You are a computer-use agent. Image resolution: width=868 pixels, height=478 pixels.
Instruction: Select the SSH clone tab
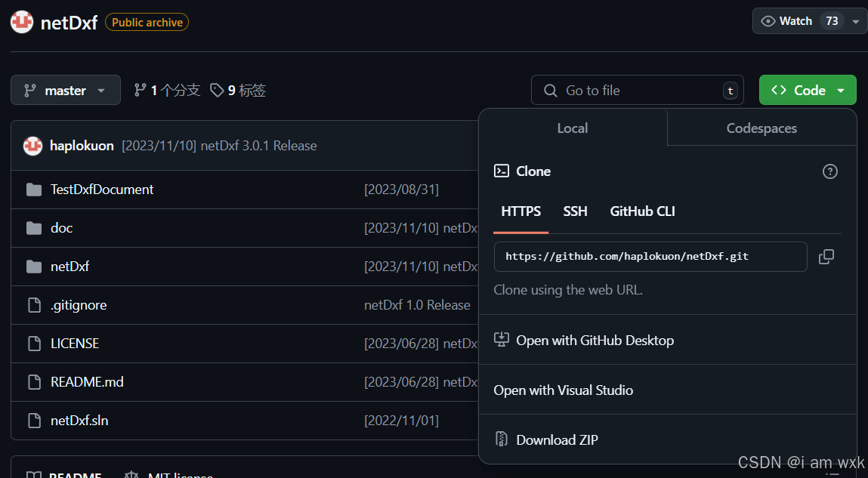point(575,211)
